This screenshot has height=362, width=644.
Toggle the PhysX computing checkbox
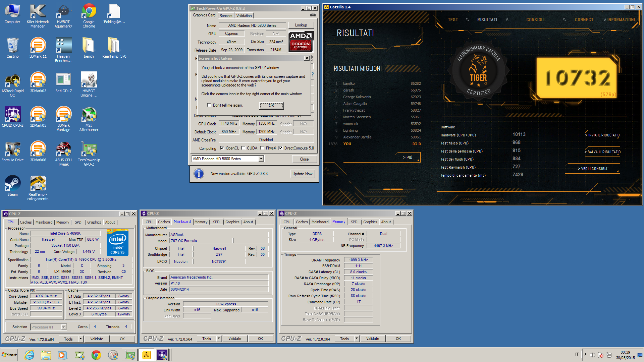tap(262, 148)
